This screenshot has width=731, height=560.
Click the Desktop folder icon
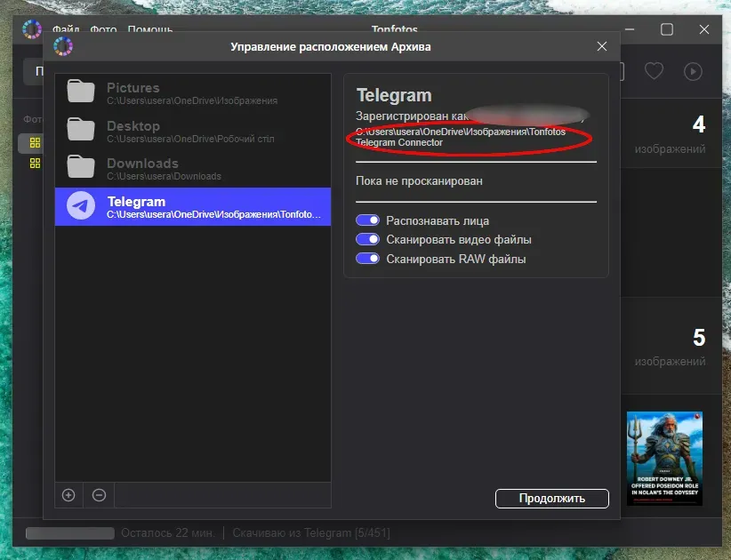[x=81, y=131]
